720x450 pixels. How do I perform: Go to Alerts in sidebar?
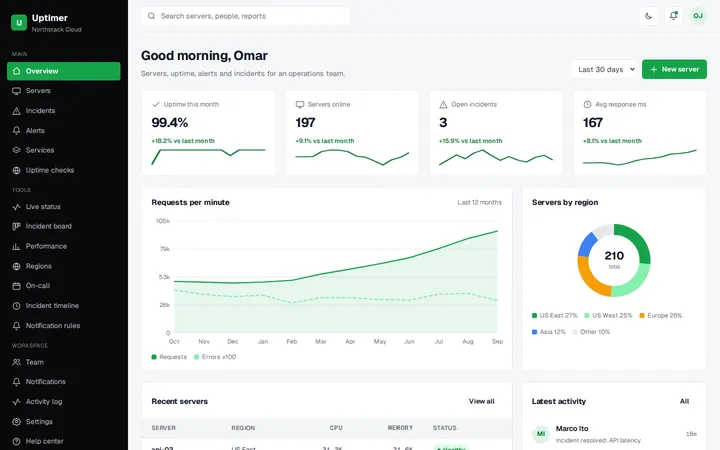(64, 130)
